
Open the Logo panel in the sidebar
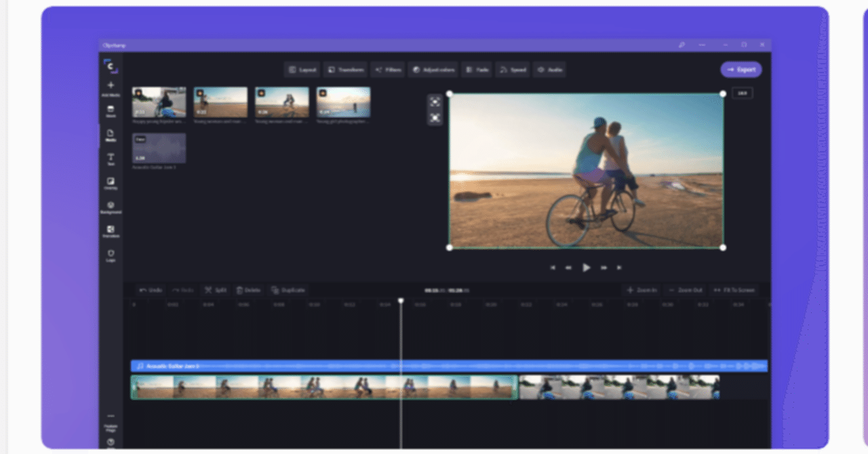(x=111, y=255)
